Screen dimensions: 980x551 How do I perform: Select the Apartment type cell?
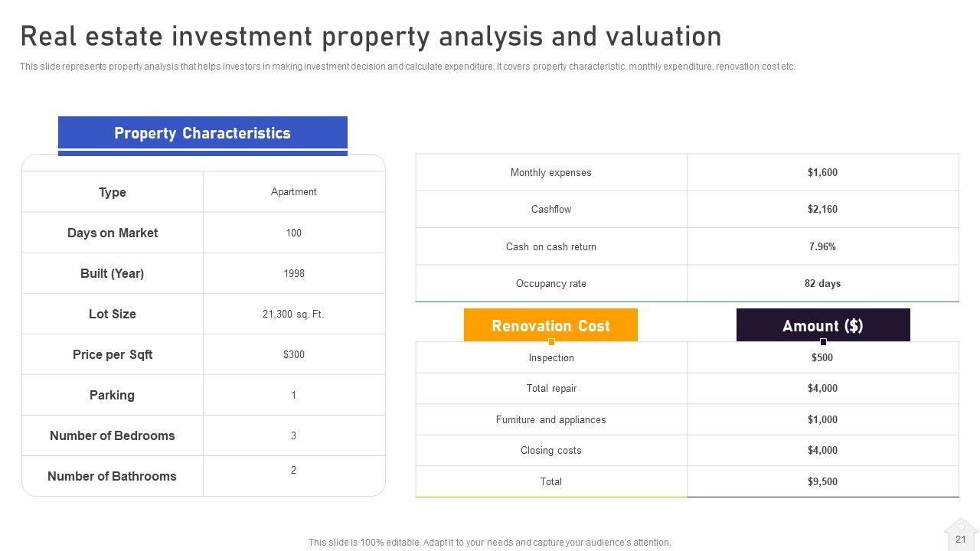click(294, 192)
